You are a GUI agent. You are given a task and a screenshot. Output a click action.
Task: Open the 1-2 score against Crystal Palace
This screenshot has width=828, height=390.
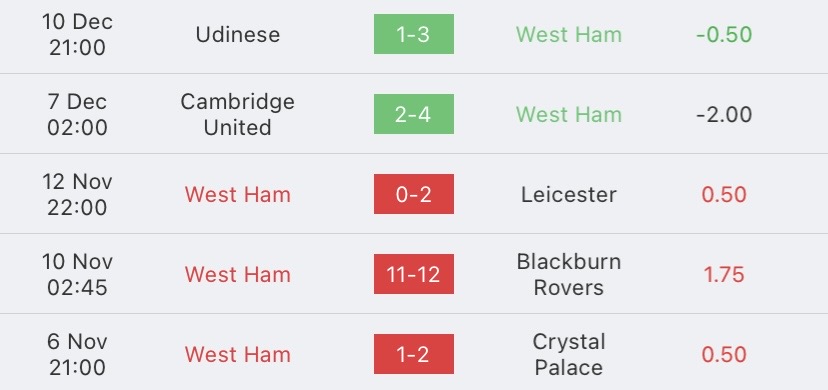point(413,354)
